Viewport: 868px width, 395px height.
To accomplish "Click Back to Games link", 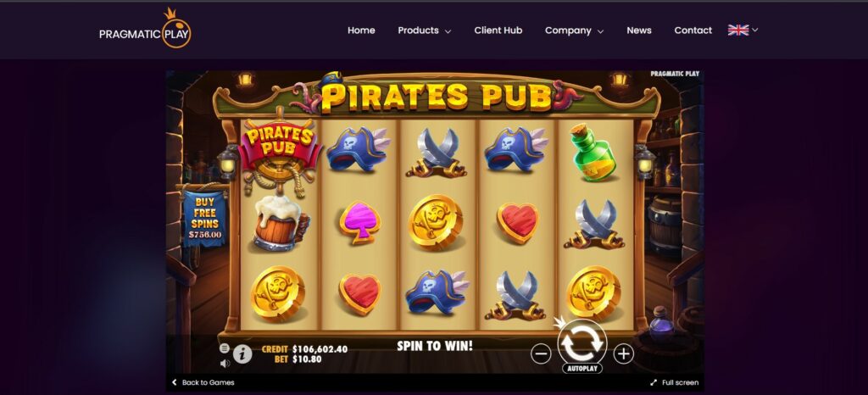I will pyautogui.click(x=203, y=382).
